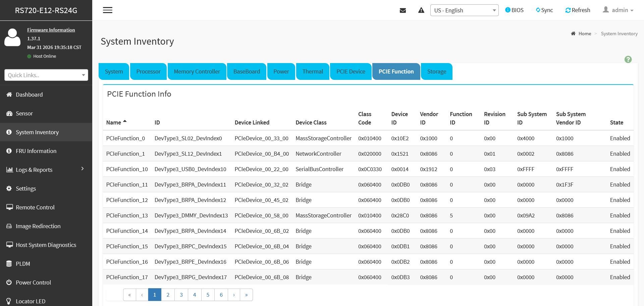Open the US - English language dropdown
The image size is (644, 306).
[x=464, y=10]
